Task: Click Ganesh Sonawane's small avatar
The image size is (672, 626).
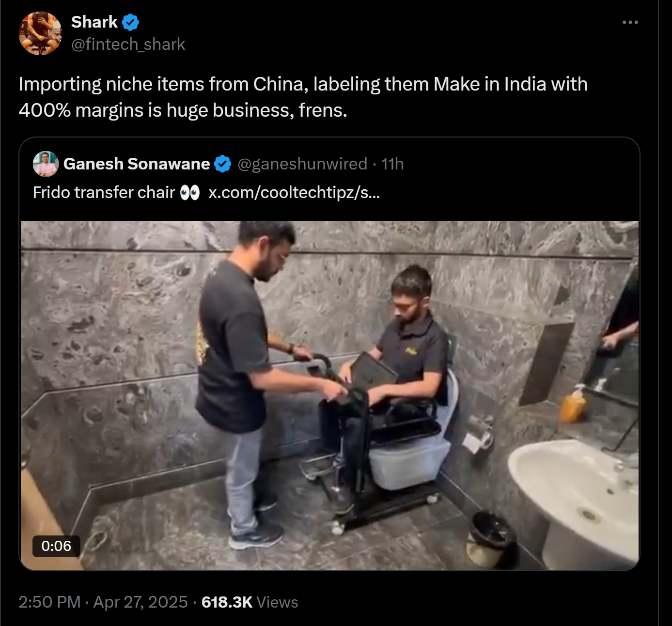Action: pyautogui.click(x=46, y=164)
